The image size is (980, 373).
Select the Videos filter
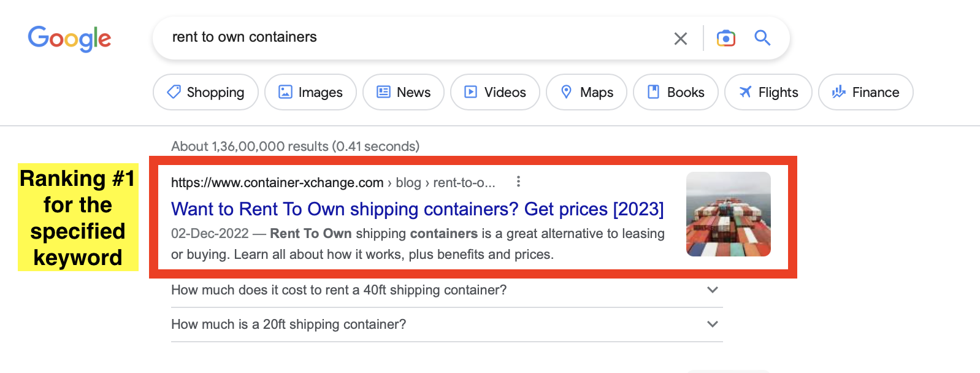coord(495,92)
